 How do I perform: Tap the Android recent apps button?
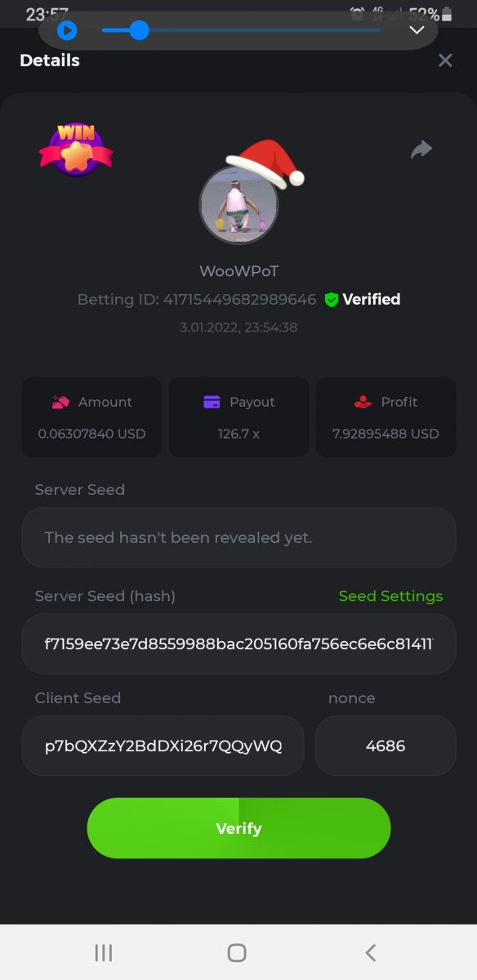tap(104, 952)
